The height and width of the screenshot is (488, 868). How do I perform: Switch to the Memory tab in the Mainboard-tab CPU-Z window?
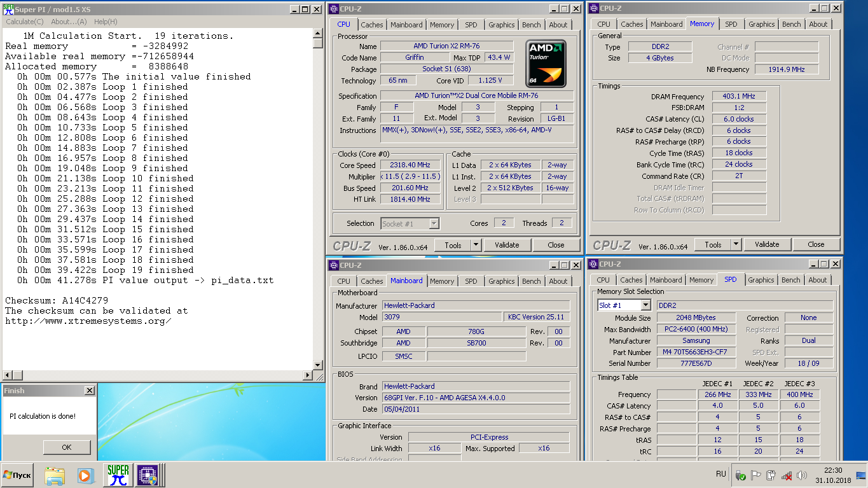click(442, 281)
